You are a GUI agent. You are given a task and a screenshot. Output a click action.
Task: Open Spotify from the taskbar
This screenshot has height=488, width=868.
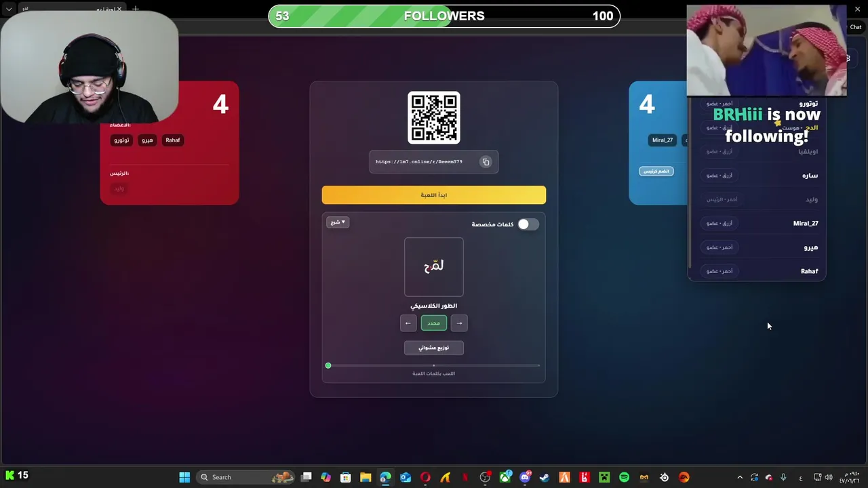coord(624,477)
